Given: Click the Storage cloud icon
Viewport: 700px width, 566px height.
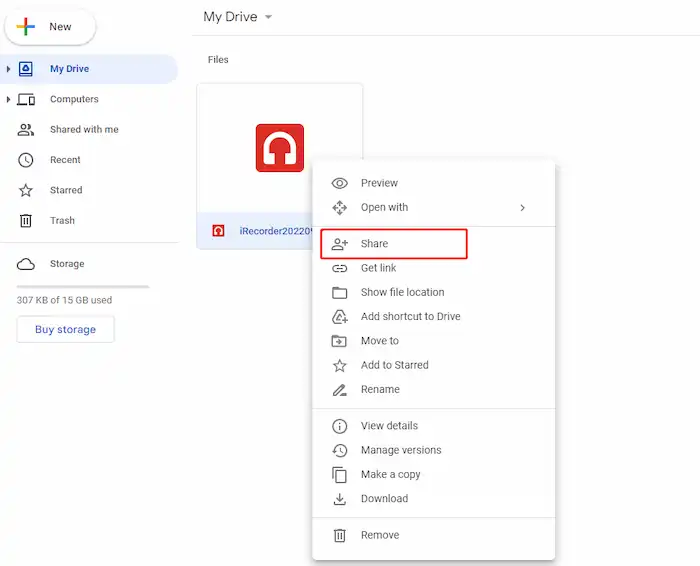Looking at the screenshot, I should tap(25, 264).
